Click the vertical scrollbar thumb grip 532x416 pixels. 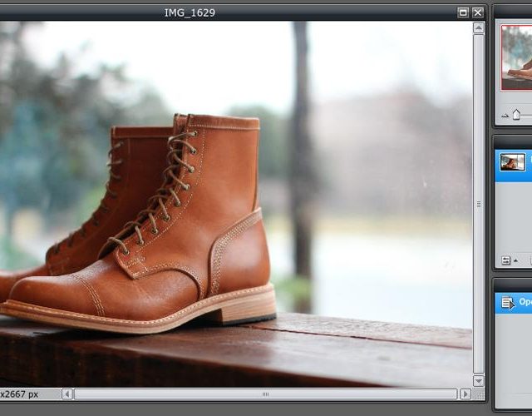tap(479, 205)
